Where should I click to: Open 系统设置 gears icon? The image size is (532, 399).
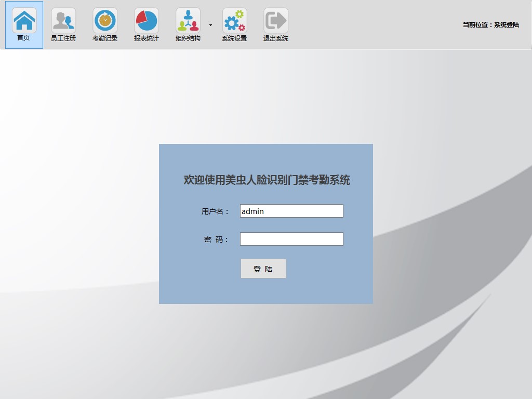pos(234,25)
